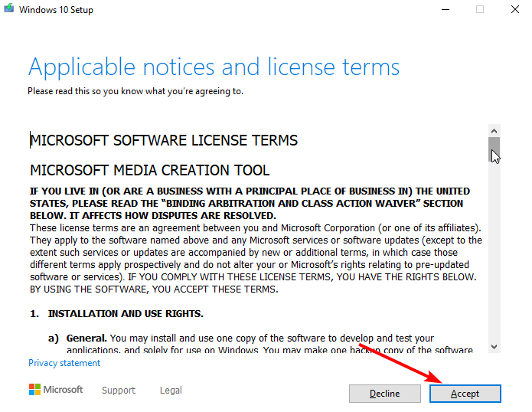This screenshot has width=532, height=412.
Task: Click the Microsoft logo
Action: click(x=56, y=390)
